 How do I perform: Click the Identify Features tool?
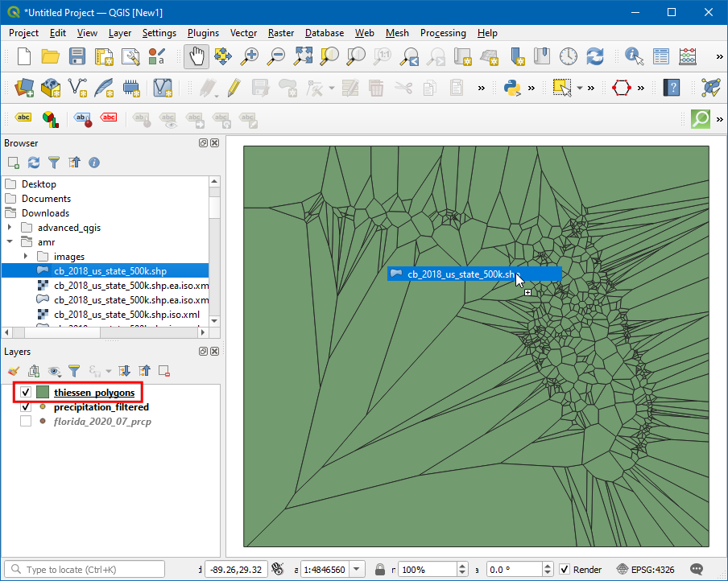(635, 56)
